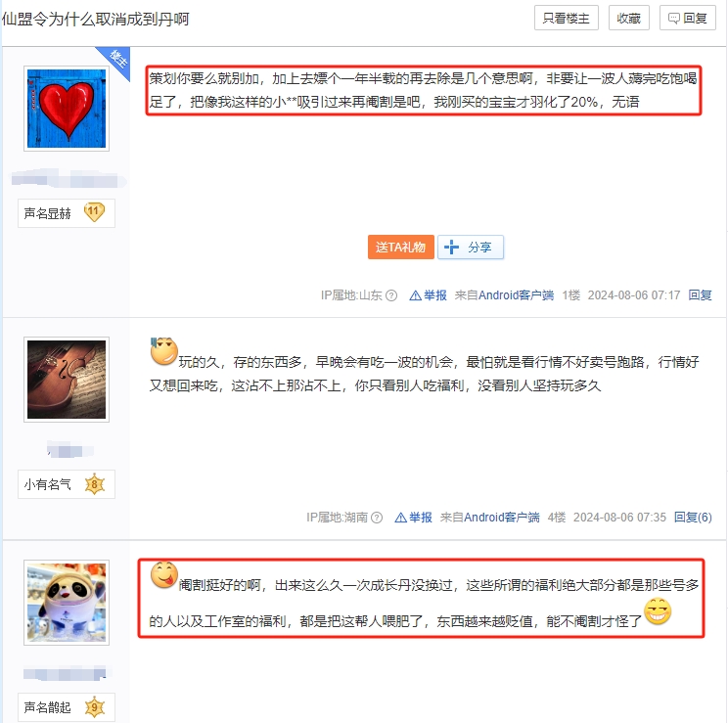This screenshot has width=728, height=723.
Task: Click the 收藏 button
Action: [x=628, y=19]
